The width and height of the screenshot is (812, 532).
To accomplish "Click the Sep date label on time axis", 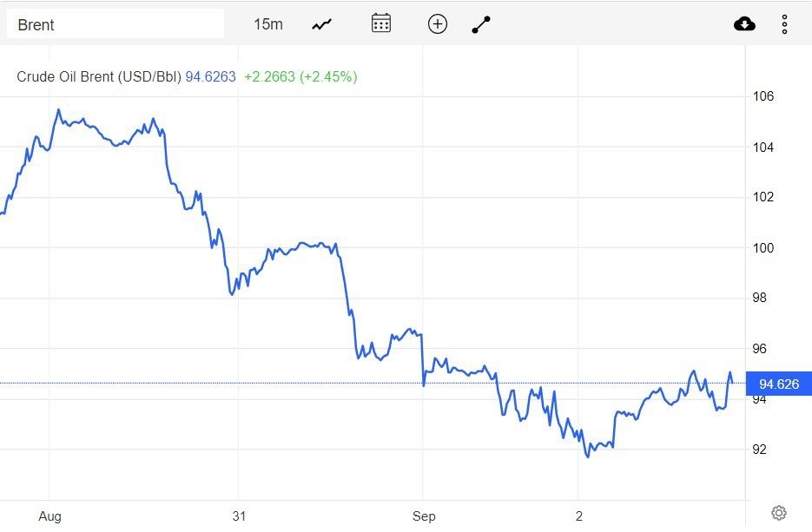I will pyautogui.click(x=423, y=516).
